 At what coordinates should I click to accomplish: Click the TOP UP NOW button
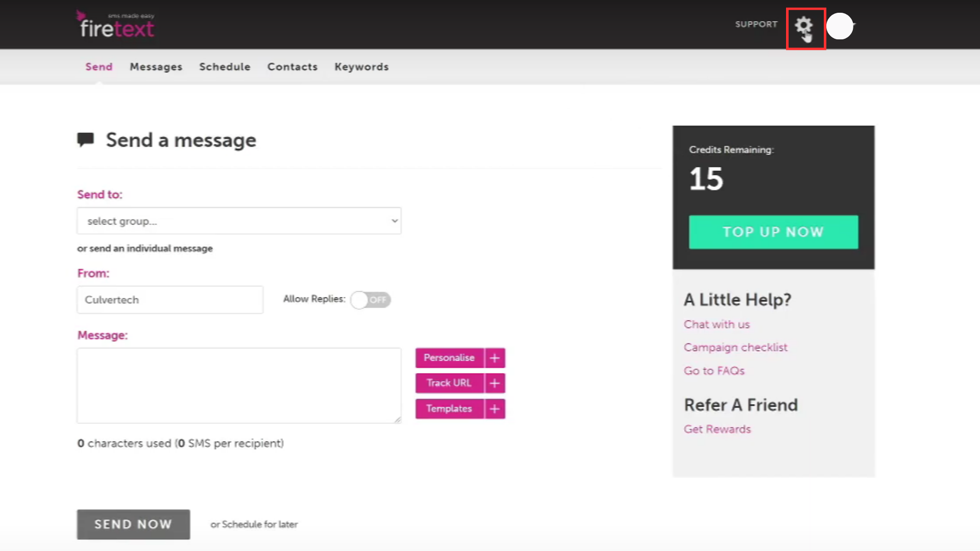pyautogui.click(x=773, y=232)
